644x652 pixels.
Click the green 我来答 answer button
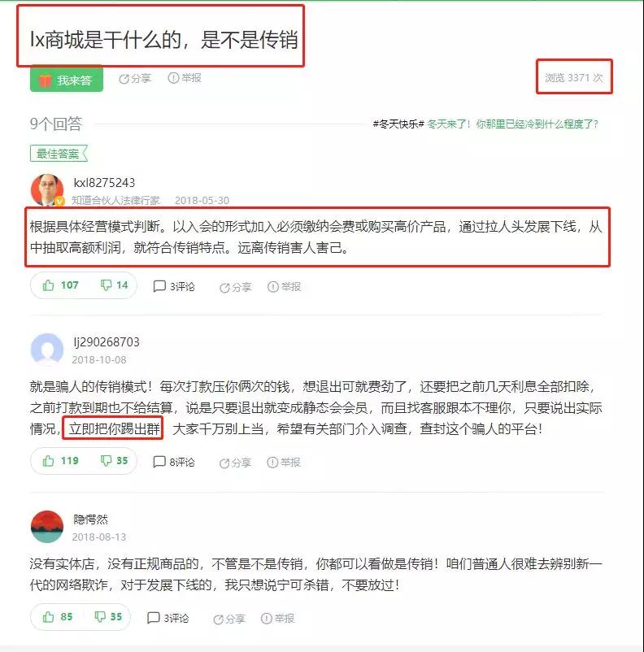pyautogui.click(x=67, y=79)
